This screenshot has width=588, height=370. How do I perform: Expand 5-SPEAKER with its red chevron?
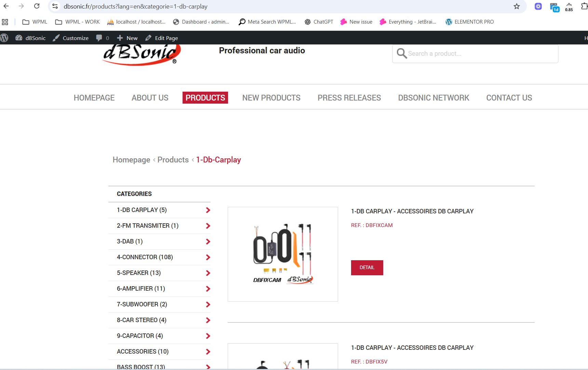[x=208, y=273]
